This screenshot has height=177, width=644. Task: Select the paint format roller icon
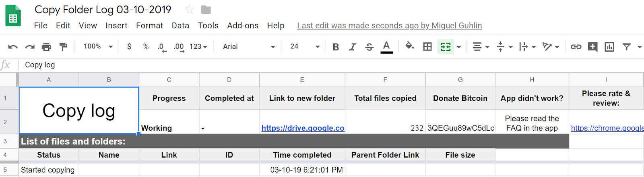click(x=63, y=47)
